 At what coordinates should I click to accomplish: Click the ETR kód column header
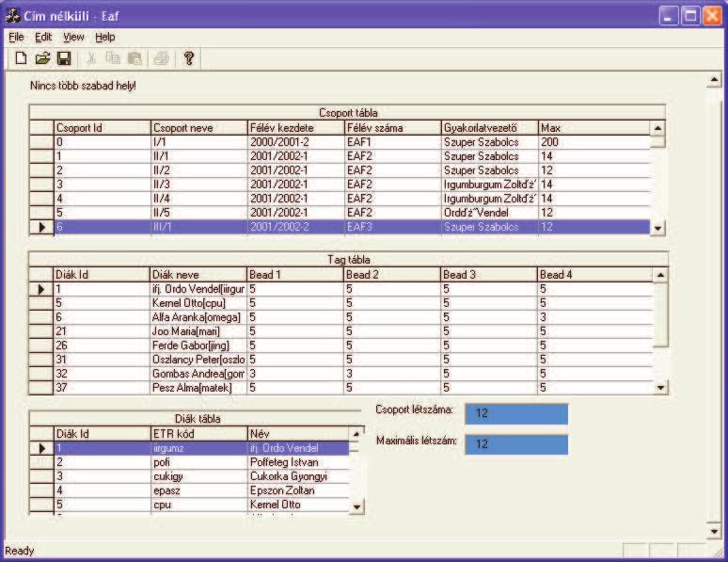[x=198, y=434]
